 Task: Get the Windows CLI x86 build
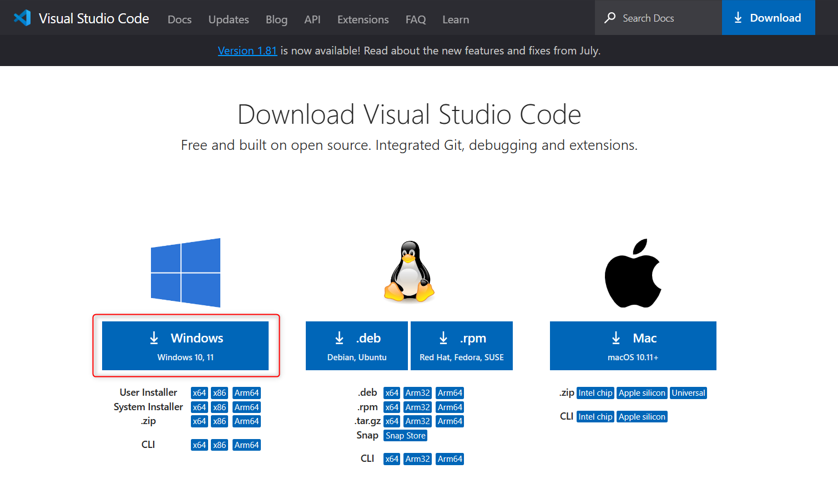220,445
